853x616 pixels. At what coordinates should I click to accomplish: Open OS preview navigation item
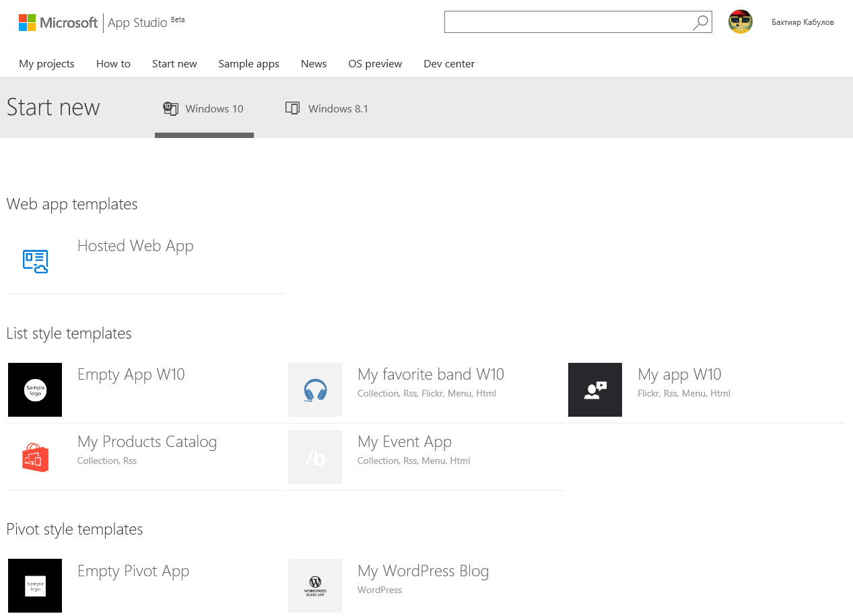375,63
